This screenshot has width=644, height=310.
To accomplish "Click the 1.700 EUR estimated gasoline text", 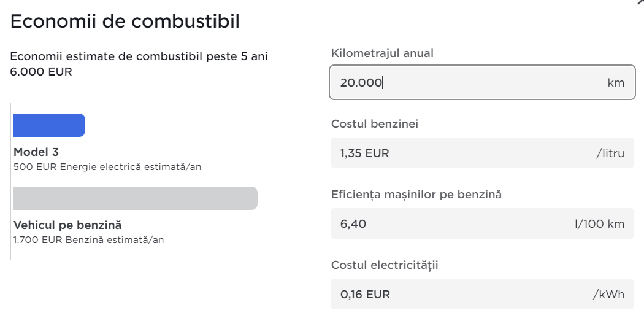I will (88, 239).
